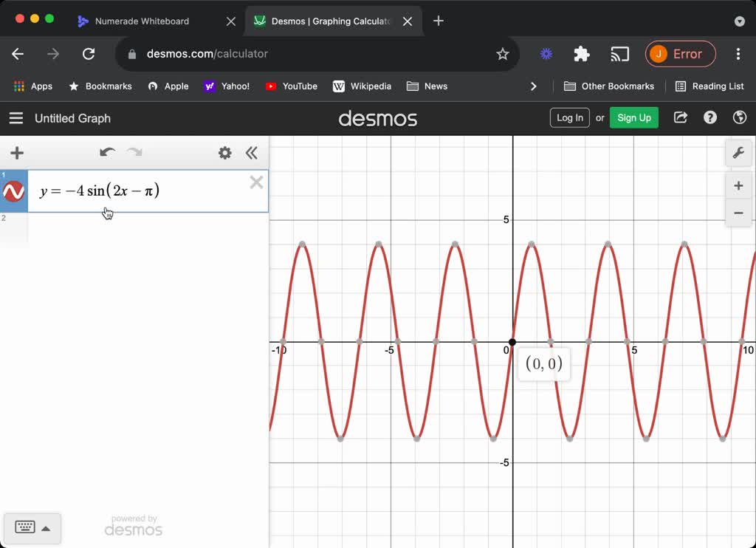Click the Zoom Out minus icon on the graph

pyautogui.click(x=738, y=213)
